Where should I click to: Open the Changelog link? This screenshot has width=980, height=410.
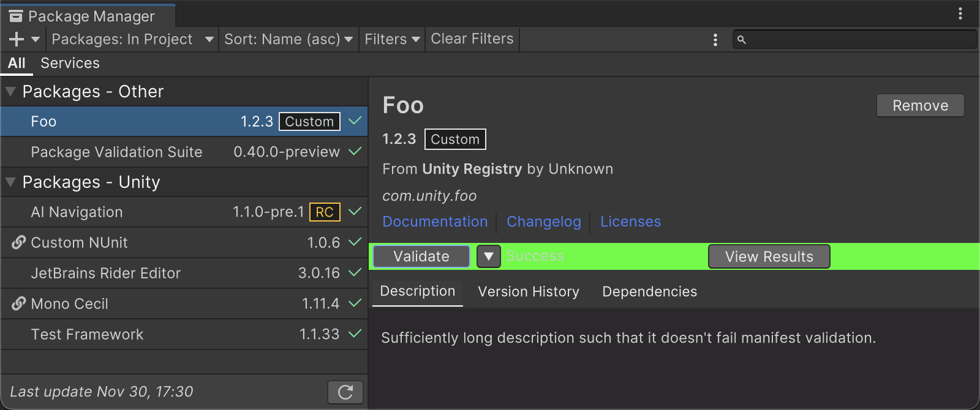pyautogui.click(x=543, y=222)
